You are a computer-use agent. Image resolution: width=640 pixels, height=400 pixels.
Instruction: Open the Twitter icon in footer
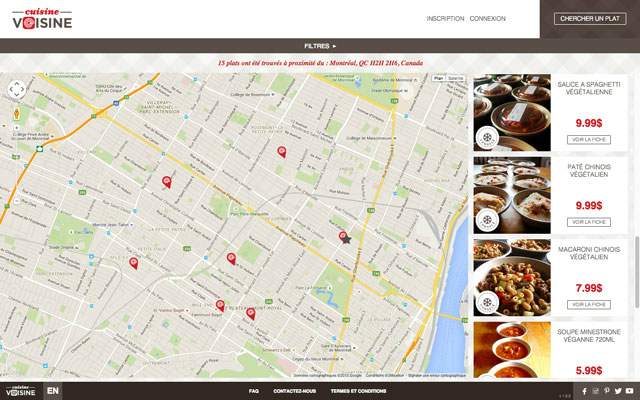(x=618, y=391)
